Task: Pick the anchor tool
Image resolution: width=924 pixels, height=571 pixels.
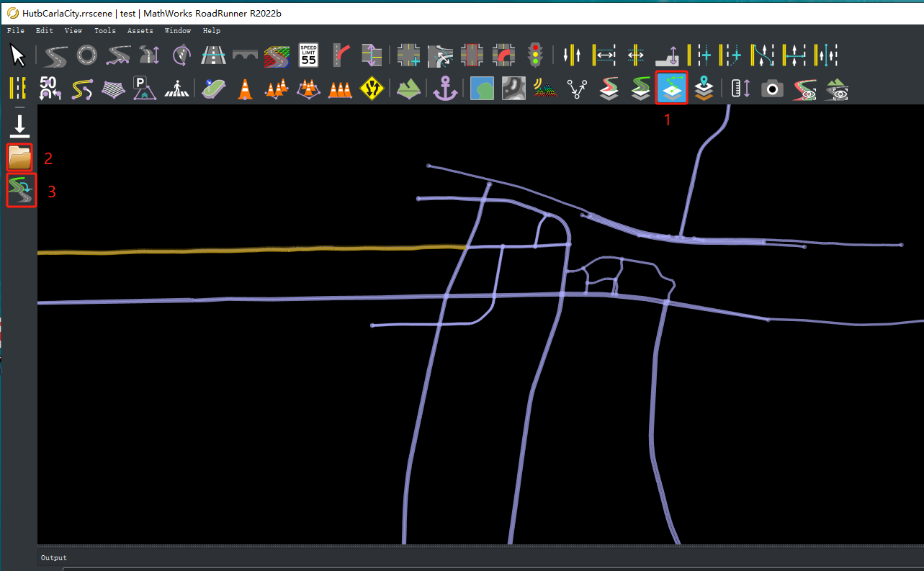Action: [x=445, y=89]
